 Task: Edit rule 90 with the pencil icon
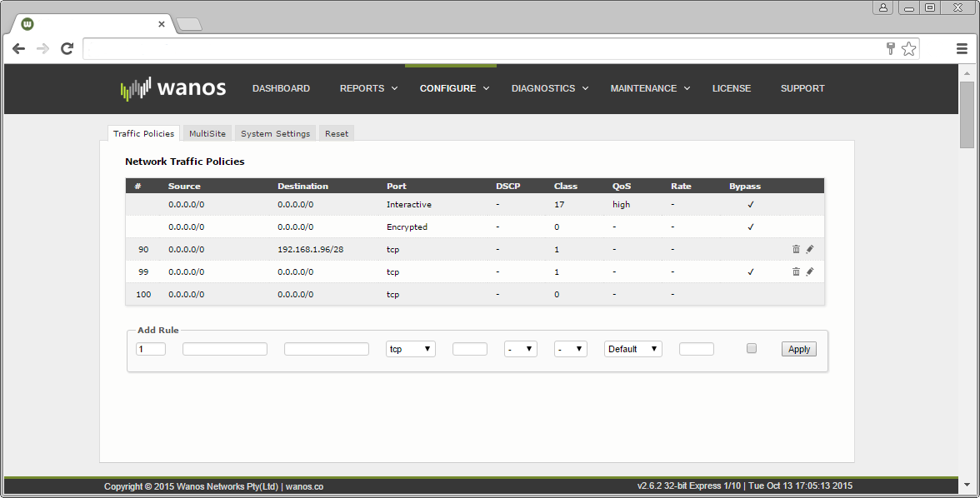click(x=810, y=248)
